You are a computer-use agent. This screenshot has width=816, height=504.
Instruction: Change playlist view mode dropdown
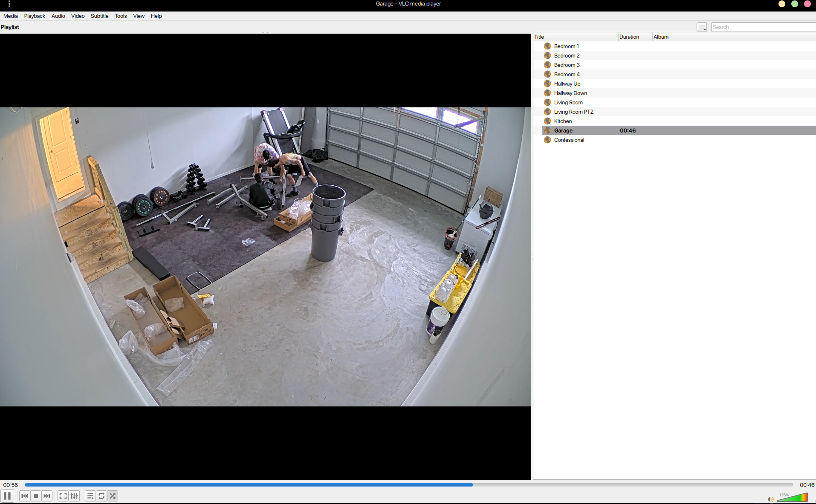pos(702,27)
